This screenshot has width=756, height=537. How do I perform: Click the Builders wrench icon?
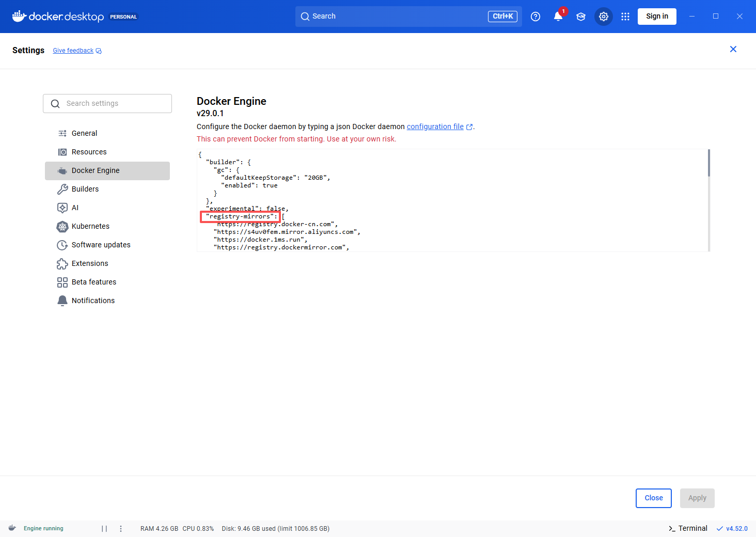pos(62,189)
